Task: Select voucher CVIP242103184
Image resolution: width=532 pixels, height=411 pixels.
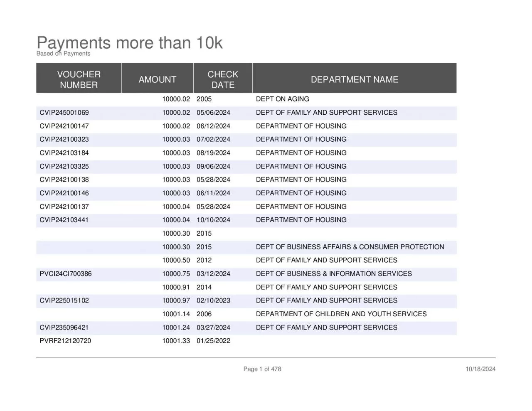Action: [64, 153]
